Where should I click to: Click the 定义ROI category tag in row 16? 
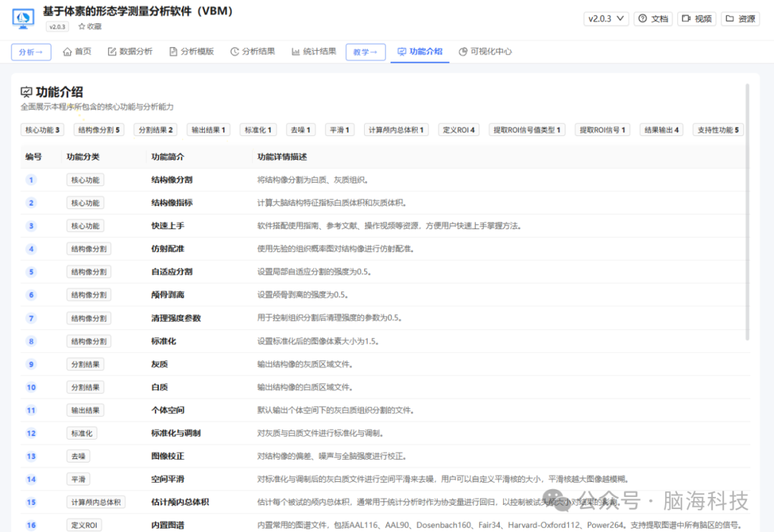84,525
